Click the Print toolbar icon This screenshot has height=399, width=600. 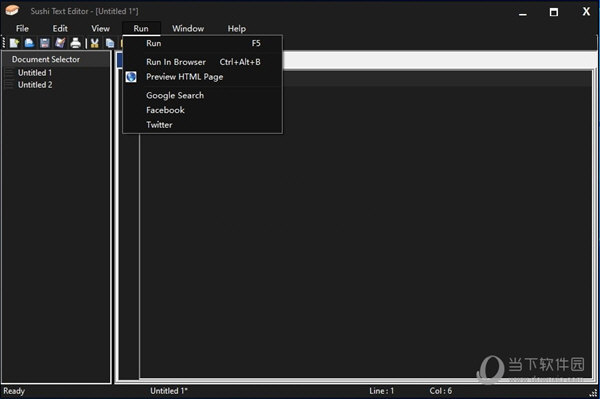[x=75, y=43]
